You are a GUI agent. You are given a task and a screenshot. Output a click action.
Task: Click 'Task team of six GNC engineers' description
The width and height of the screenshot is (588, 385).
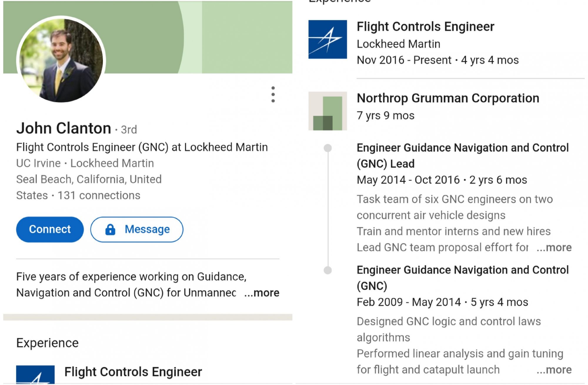[x=455, y=207]
